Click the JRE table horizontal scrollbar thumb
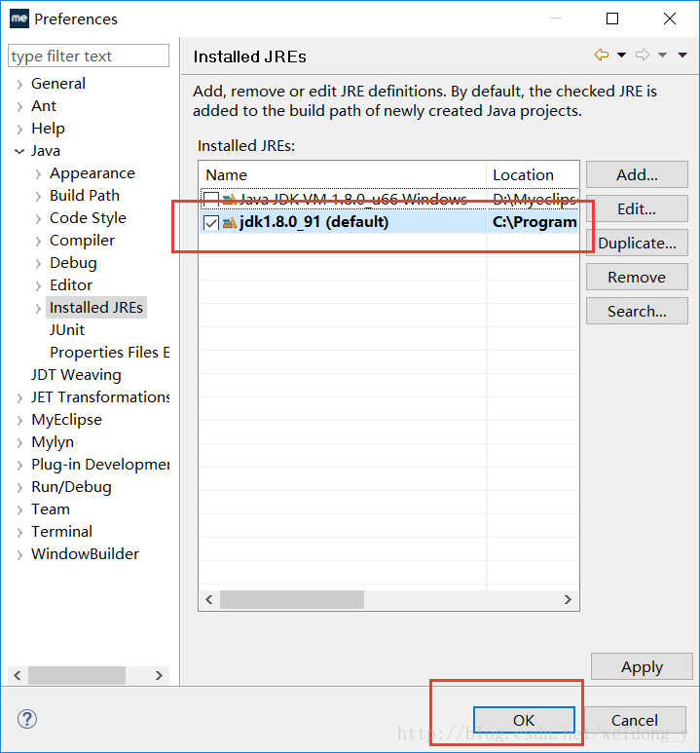 tap(292, 599)
